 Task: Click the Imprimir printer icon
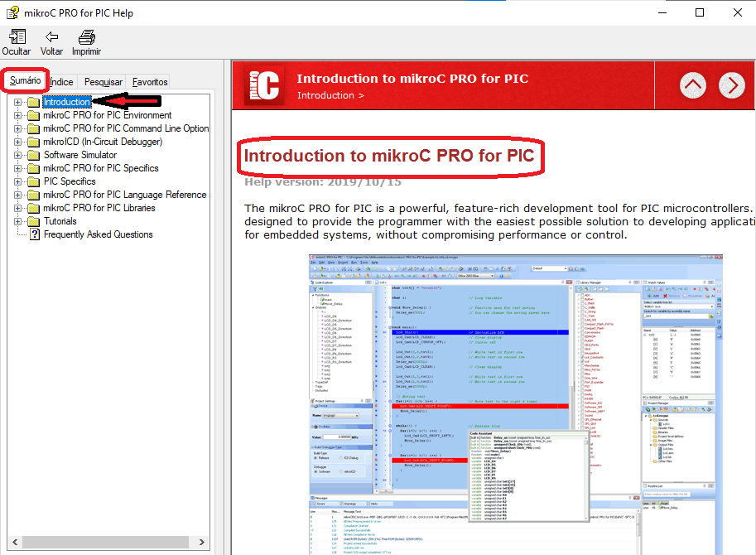[86, 37]
